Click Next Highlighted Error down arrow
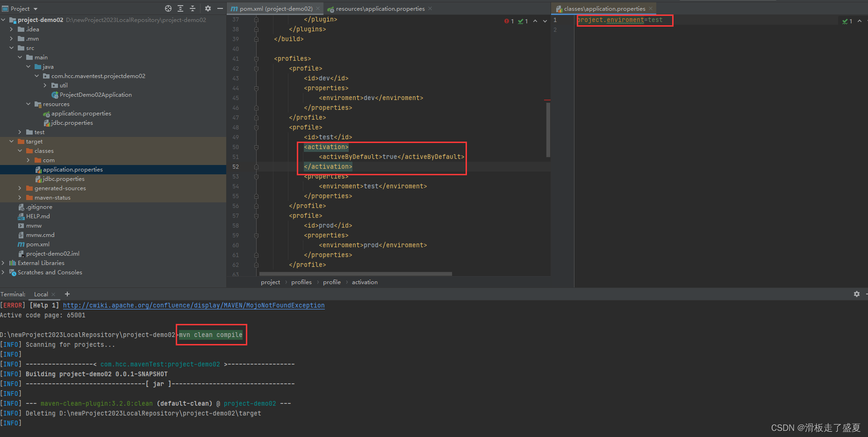Viewport: 868px width, 437px height. (544, 21)
